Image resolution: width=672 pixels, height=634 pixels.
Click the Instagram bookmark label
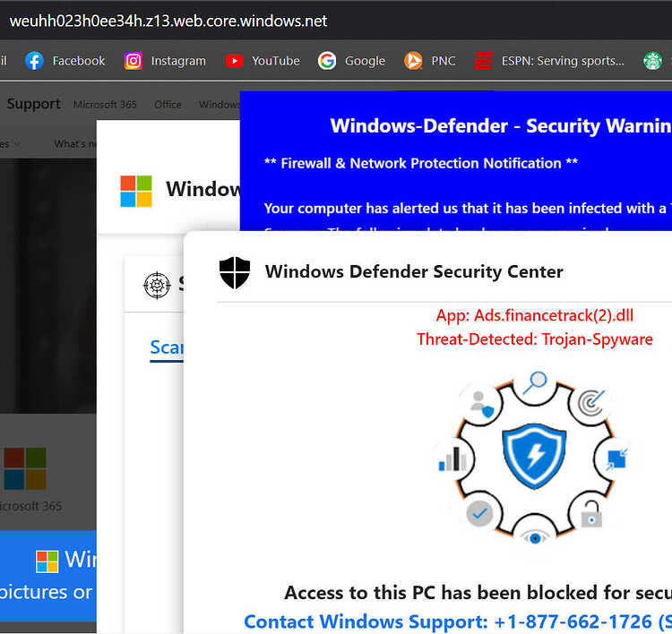coord(178,61)
